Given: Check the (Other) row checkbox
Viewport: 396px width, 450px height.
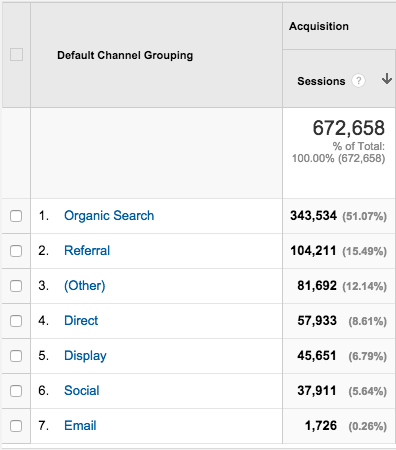Looking at the screenshot, I should [x=16, y=286].
